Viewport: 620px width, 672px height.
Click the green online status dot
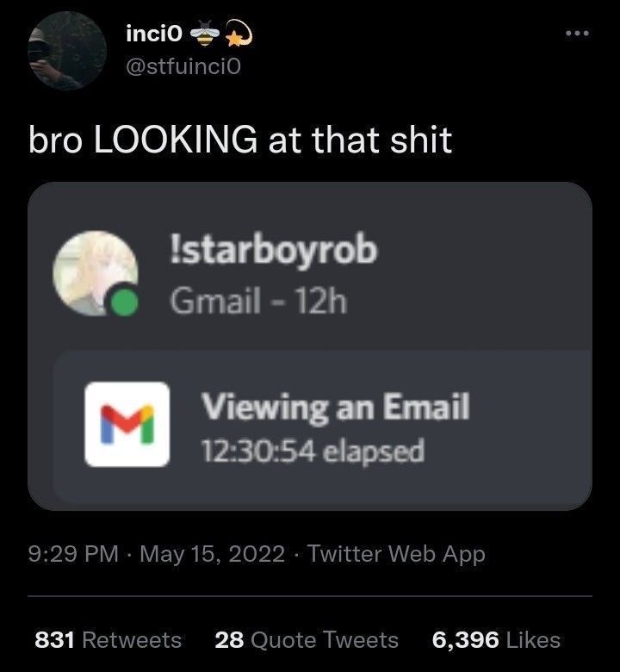[125, 302]
